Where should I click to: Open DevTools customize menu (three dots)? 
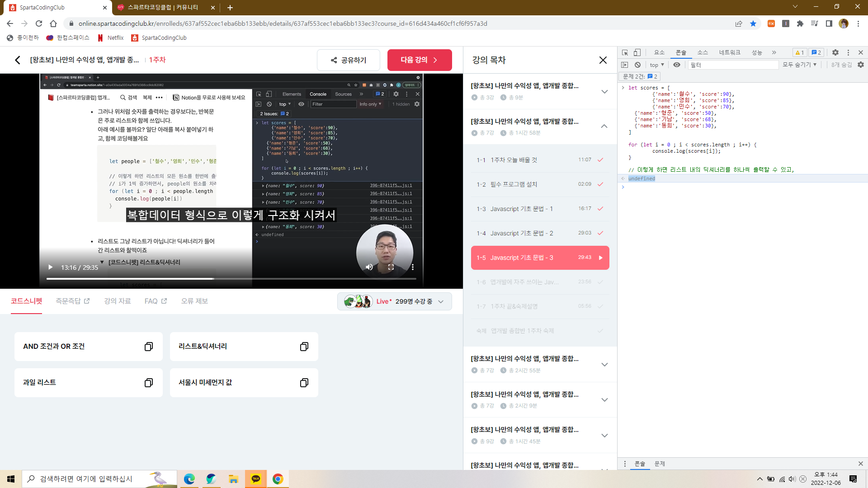click(848, 52)
